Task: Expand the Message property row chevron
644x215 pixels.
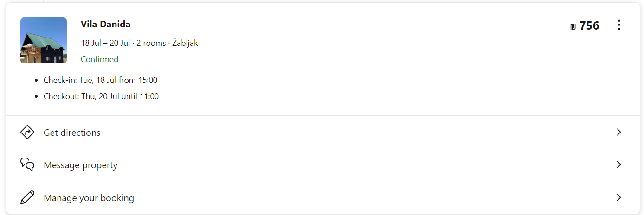Action: click(x=618, y=164)
